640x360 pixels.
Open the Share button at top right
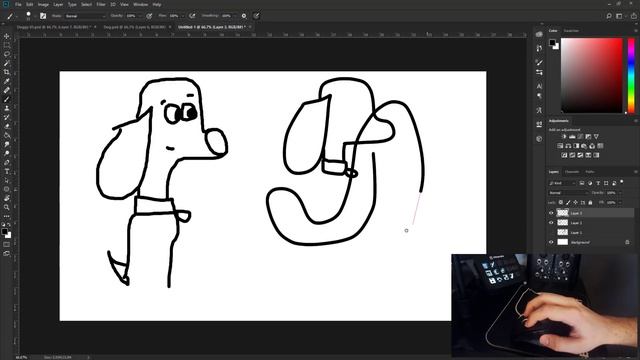click(x=634, y=16)
